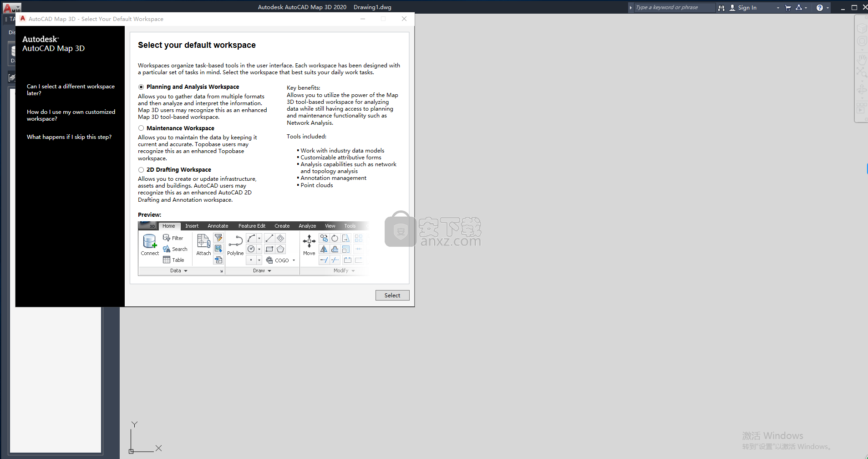
Task: Select Planning and Analysis Workspace radio button
Action: [x=141, y=87]
